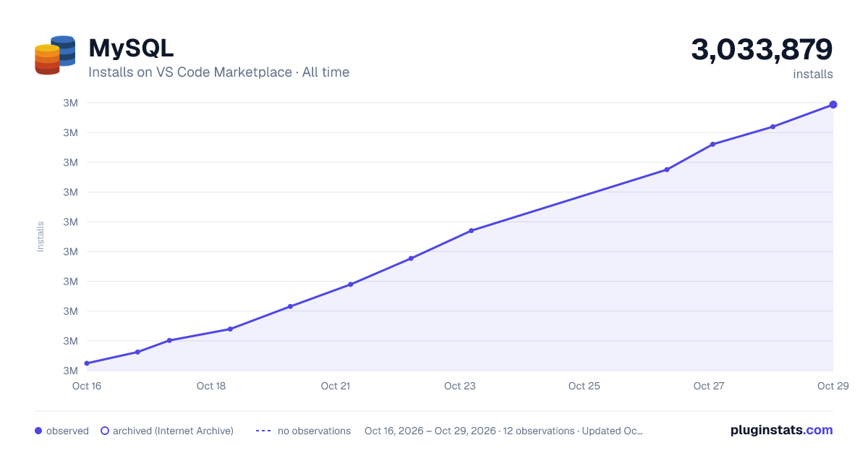This screenshot has height=456, width=868.
Task: Click the bottom 3M y-axis label
Action: click(x=71, y=371)
